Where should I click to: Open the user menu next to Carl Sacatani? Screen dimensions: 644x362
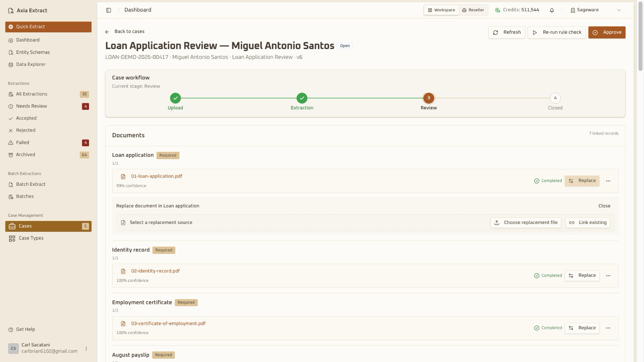point(86,348)
